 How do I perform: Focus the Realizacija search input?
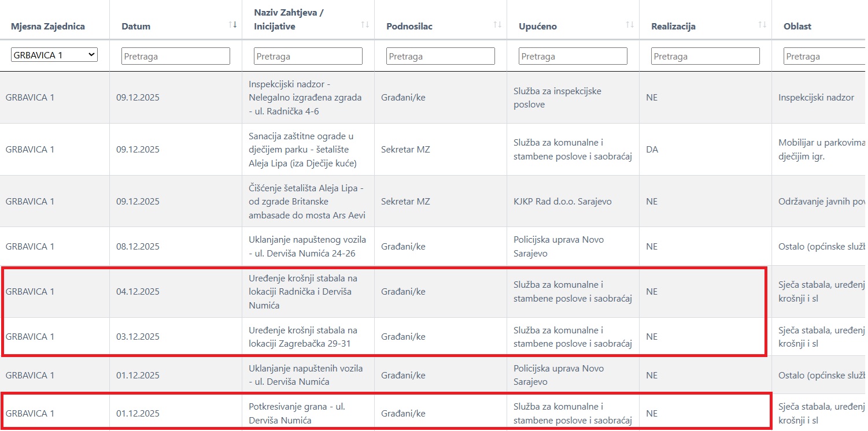point(706,56)
